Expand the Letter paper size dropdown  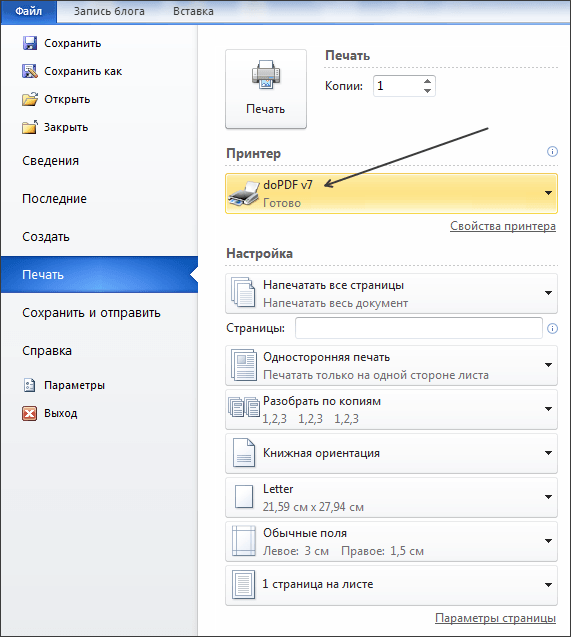(x=391, y=497)
